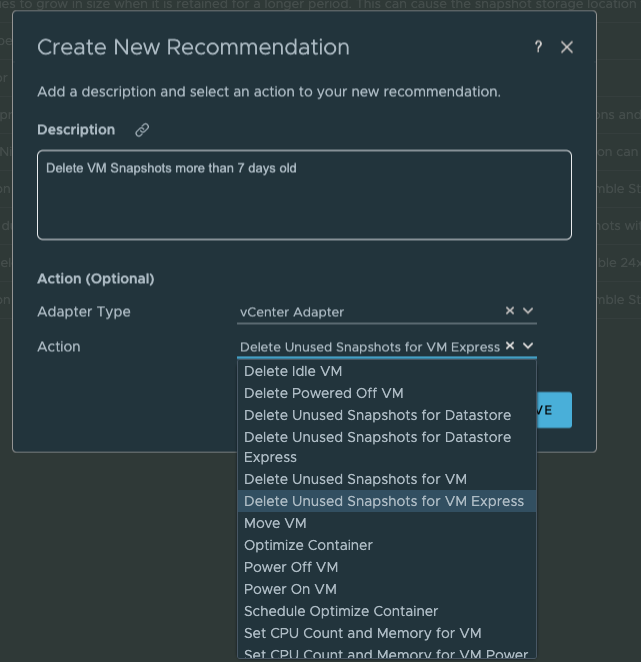Viewport: 641px width, 662px height.
Task: Clear the selected Action value
Action: (510, 346)
